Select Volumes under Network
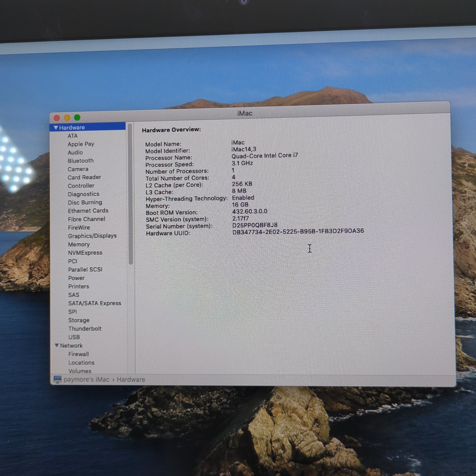Image resolution: width=476 pixels, height=476 pixels. 80,371
